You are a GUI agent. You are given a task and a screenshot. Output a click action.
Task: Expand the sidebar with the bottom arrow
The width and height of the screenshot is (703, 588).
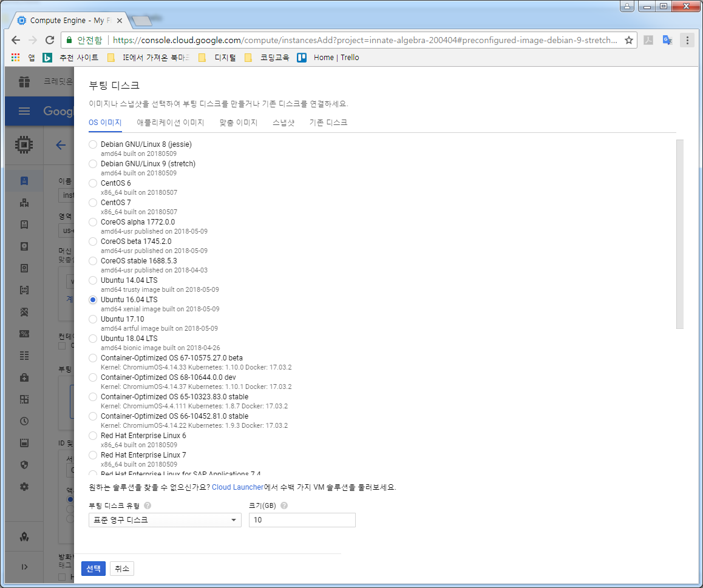24,567
